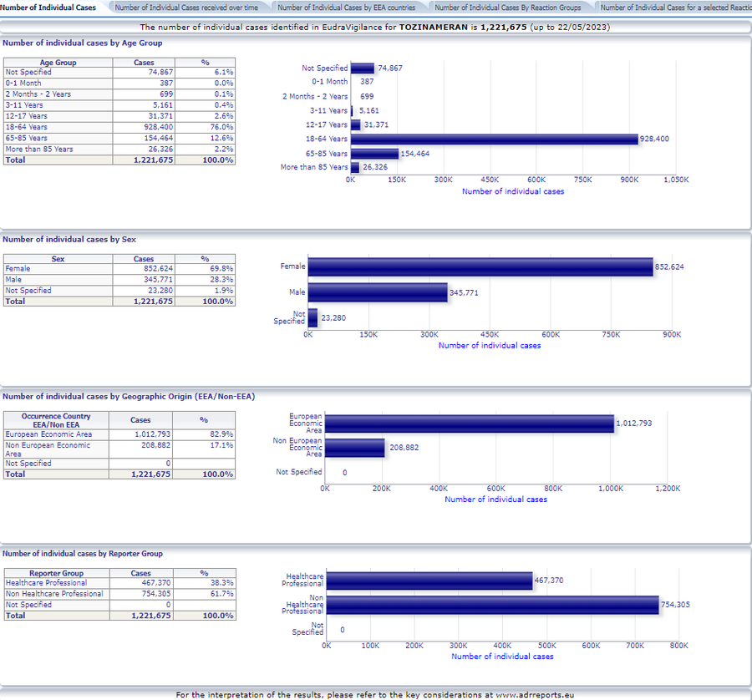
Task: Click the 65-85 Years bar in age chart
Action: click(374, 154)
